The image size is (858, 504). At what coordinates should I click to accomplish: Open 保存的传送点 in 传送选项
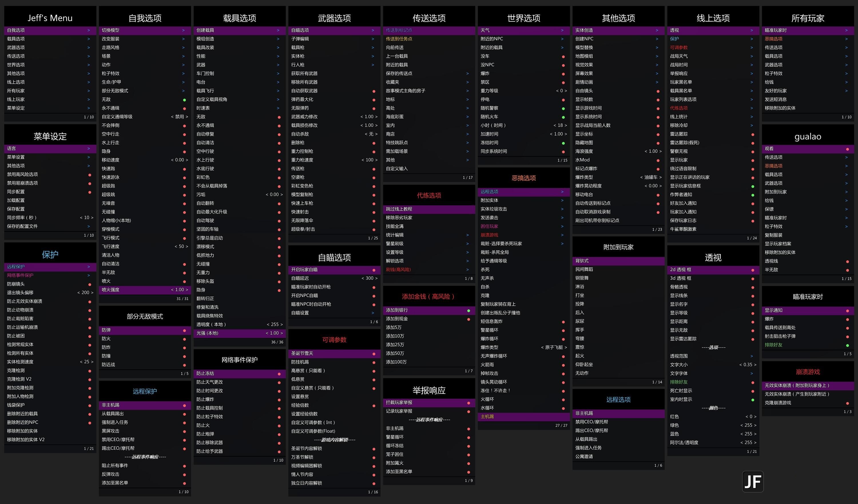click(x=429, y=74)
